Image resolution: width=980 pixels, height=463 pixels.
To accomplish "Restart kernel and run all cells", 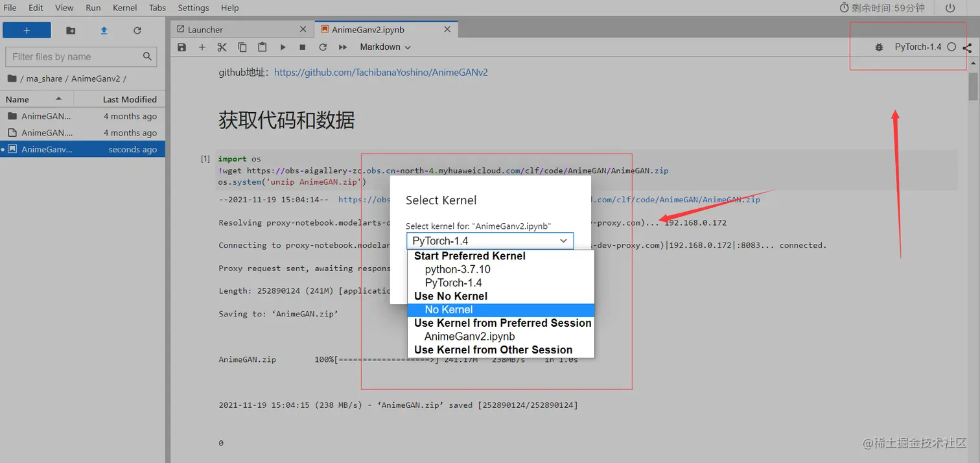I will pos(343,47).
